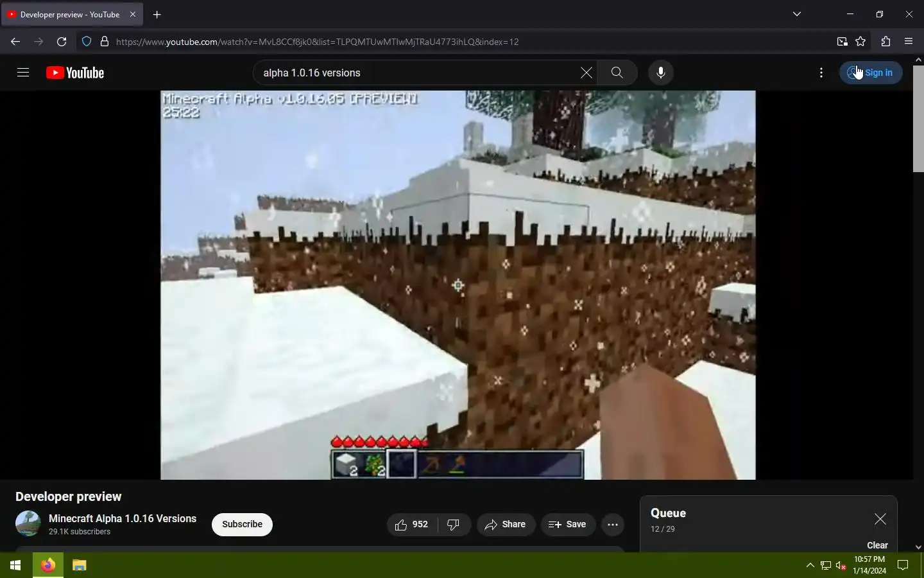Click the page vertical scrollbar thumb

pyautogui.click(x=918, y=119)
